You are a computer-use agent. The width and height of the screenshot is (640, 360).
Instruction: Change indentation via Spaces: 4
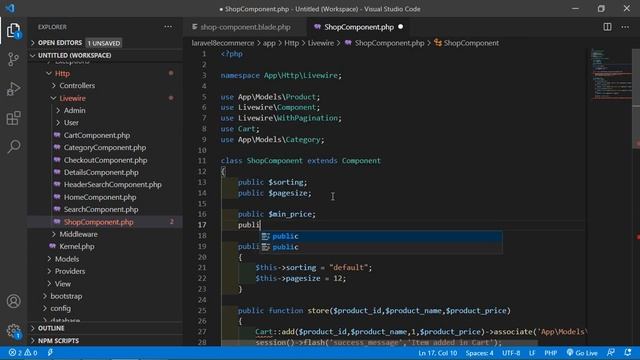pos(480,353)
